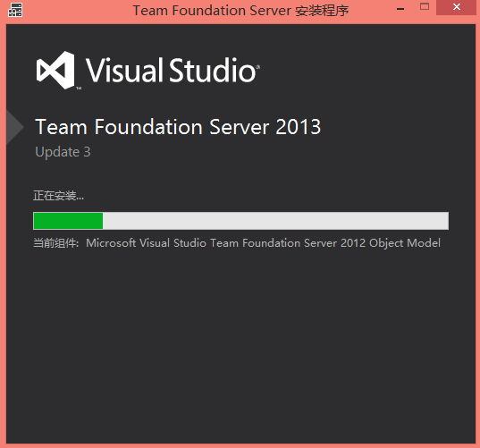The height and width of the screenshot is (448, 480).
Task: Click the '正在安装...' status text
Action: [58, 195]
